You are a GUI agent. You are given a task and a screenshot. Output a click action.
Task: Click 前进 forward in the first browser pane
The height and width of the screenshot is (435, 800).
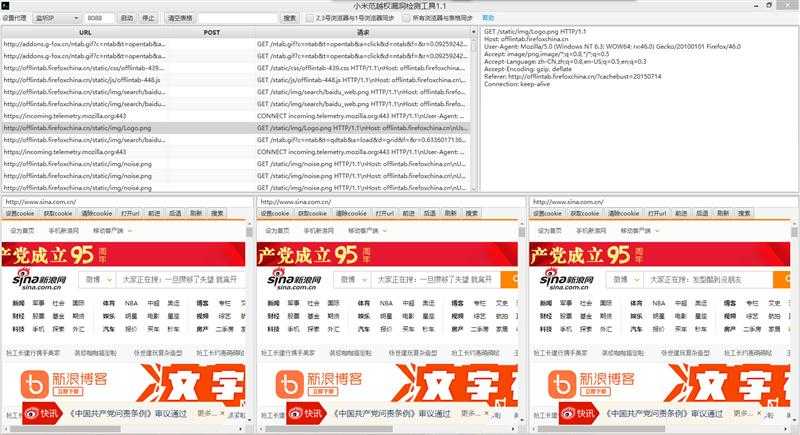[x=154, y=213]
